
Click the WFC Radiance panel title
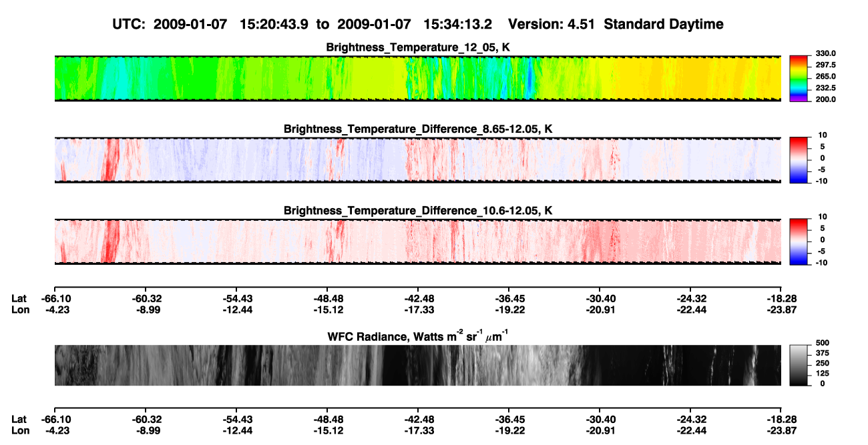418,336
